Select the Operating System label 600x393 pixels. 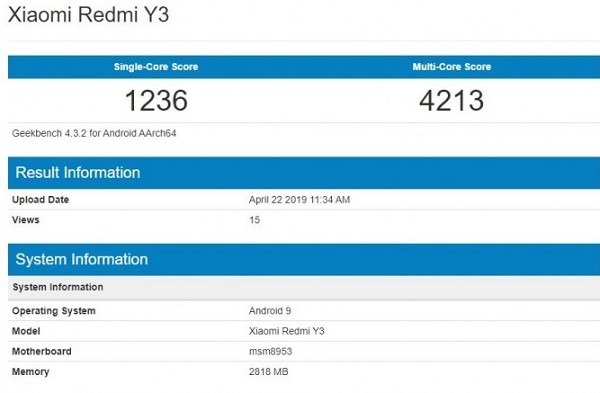click(54, 311)
